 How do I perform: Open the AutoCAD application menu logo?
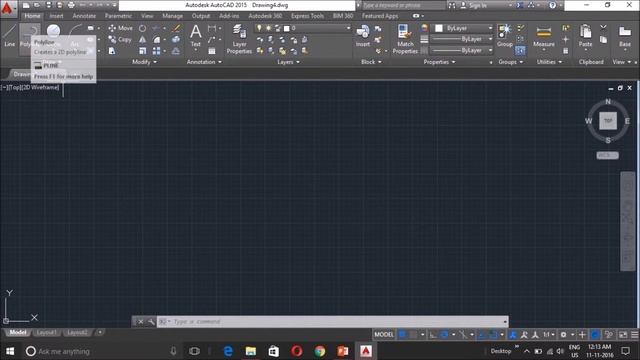click(7, 8)
